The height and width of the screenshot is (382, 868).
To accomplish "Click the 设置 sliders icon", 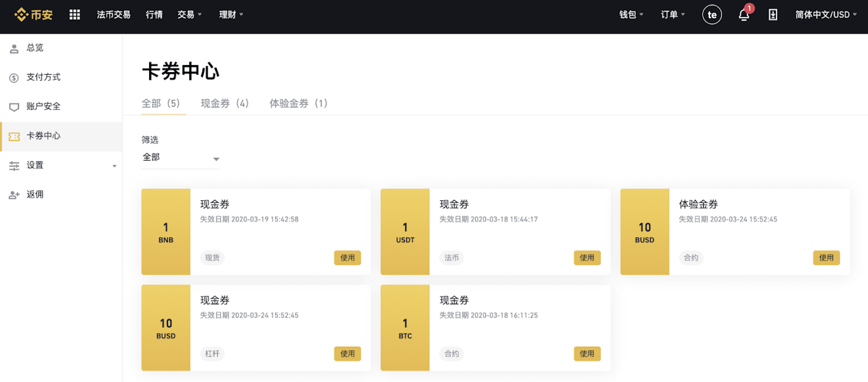I will (x=14, y=165).
